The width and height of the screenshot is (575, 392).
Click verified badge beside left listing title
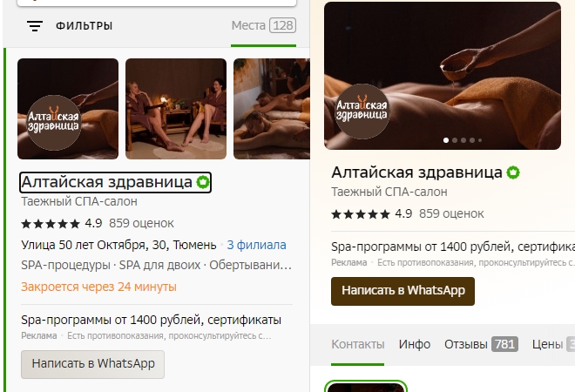point(203,182)
